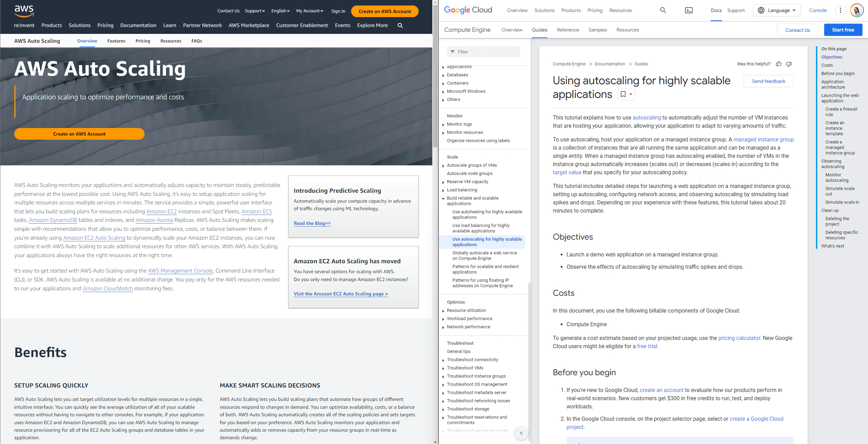Click the Google Cloud logo

tap(467, 10)
